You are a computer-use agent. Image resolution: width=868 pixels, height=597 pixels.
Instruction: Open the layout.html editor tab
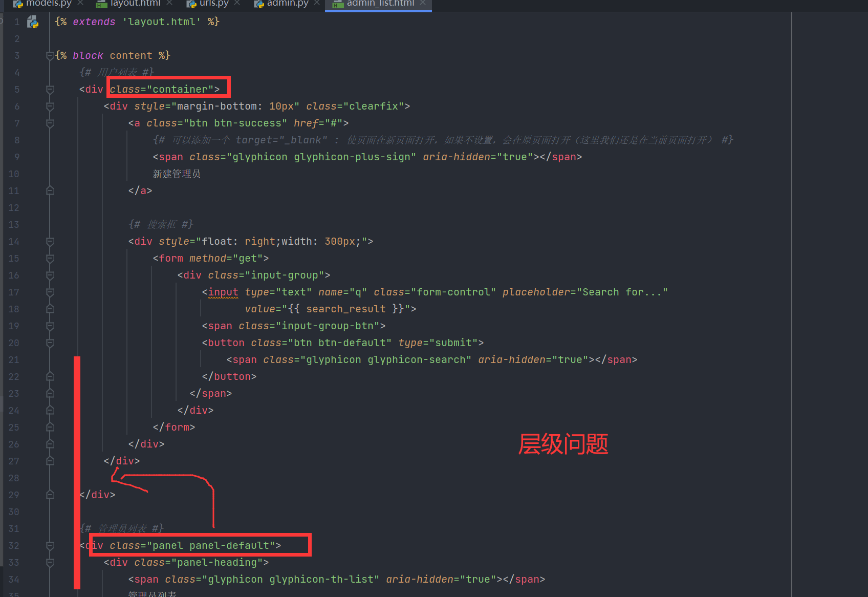(x=135, y=4)
